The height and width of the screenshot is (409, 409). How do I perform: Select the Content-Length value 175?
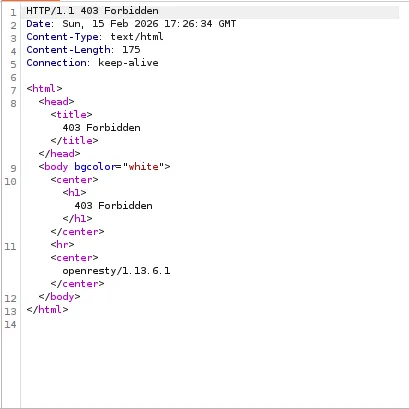131,50
